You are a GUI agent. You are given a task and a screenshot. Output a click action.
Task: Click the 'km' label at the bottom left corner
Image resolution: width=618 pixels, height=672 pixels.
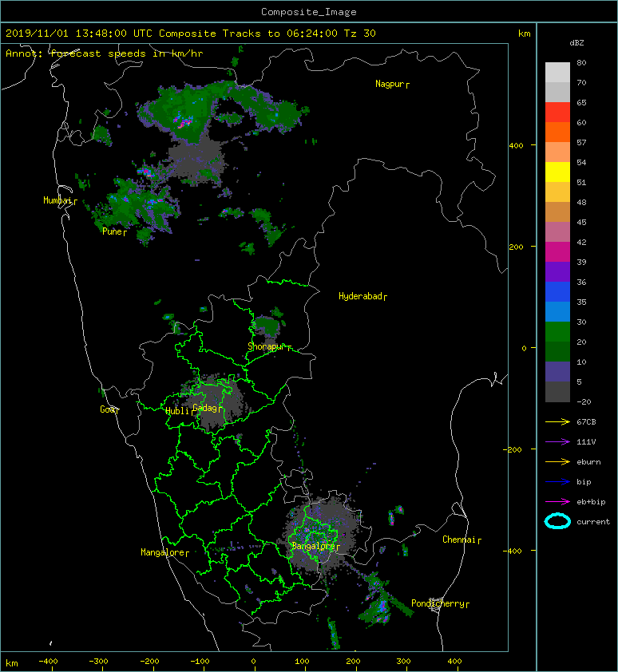pyautogui.click(x=12, y=663)
